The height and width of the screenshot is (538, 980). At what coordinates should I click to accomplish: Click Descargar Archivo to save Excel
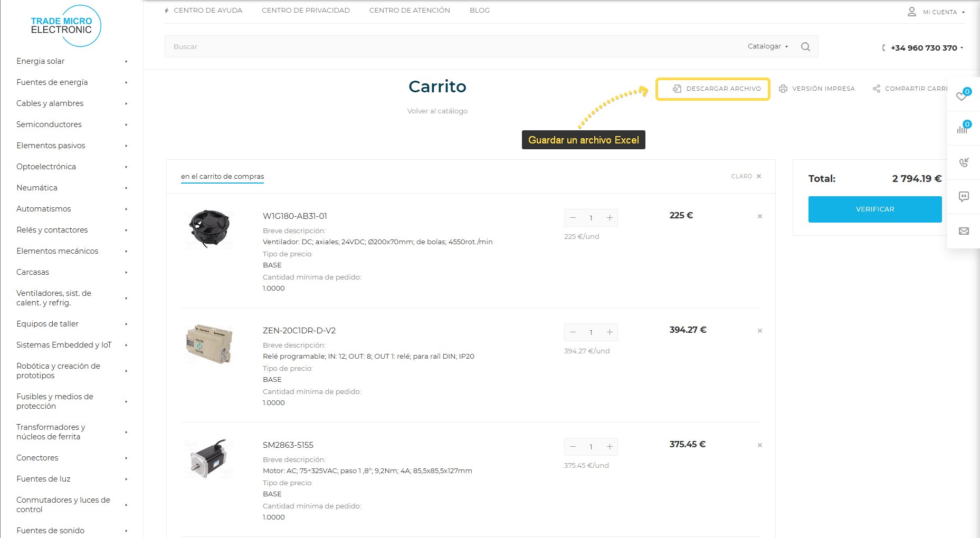(713, 89)
